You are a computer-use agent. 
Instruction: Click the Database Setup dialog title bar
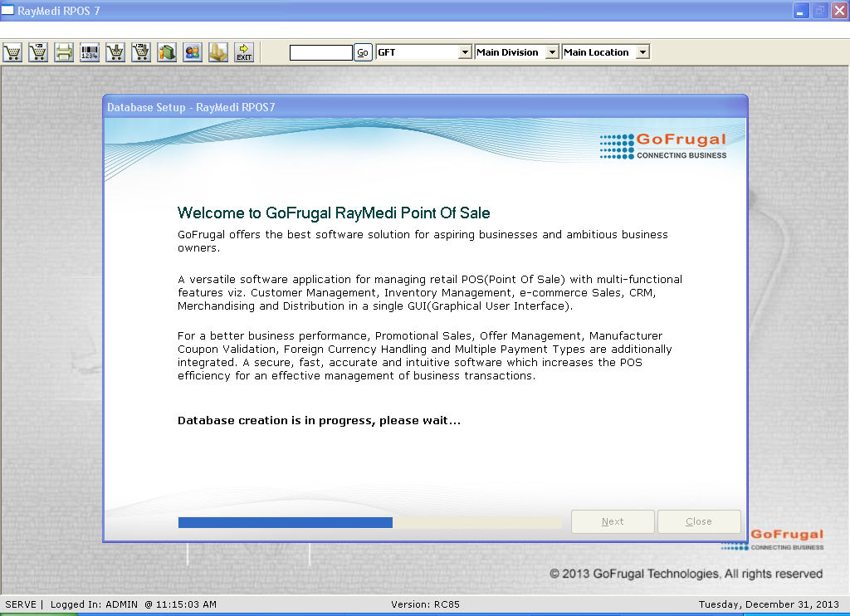pos(425,107)
